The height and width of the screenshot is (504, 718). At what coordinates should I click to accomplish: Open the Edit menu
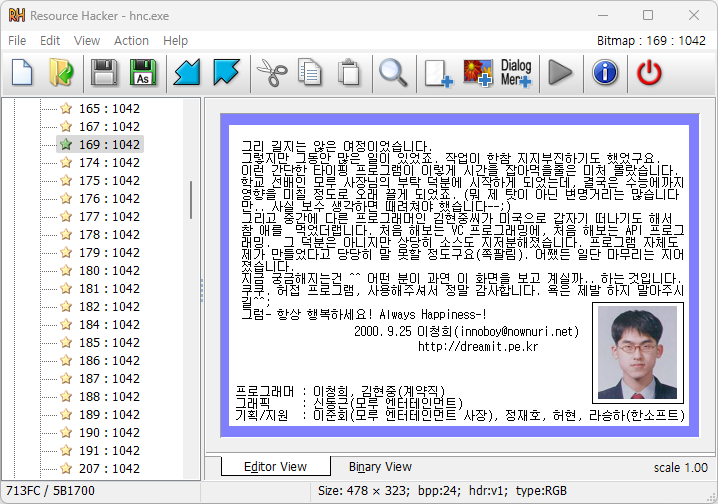[x=50, y=41]
